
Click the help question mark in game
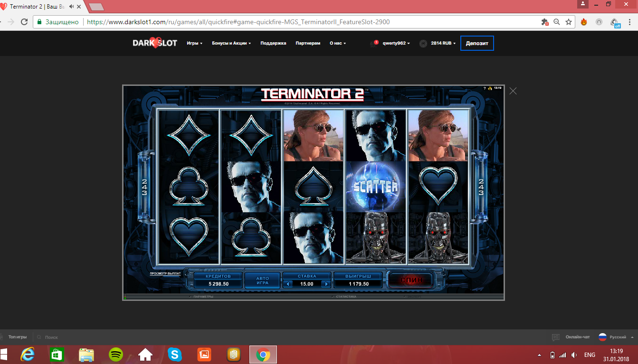point(485,88)
